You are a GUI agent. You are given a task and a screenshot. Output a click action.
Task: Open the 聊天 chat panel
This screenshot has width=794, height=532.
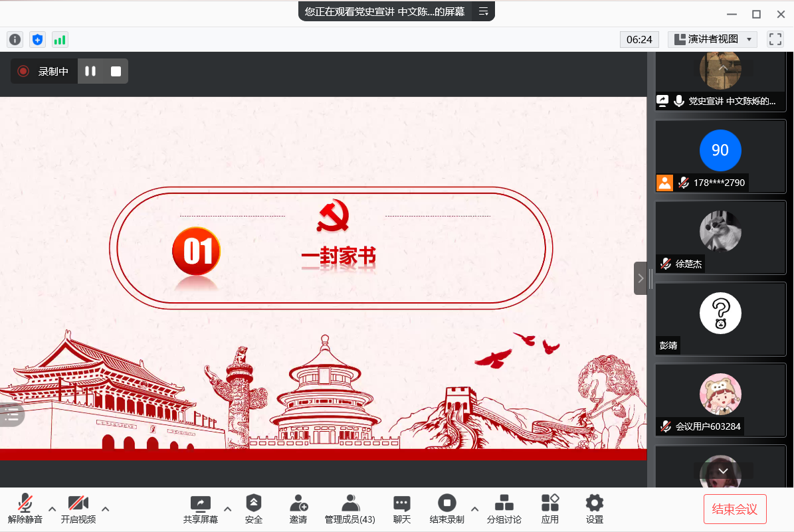click(401, 509)
